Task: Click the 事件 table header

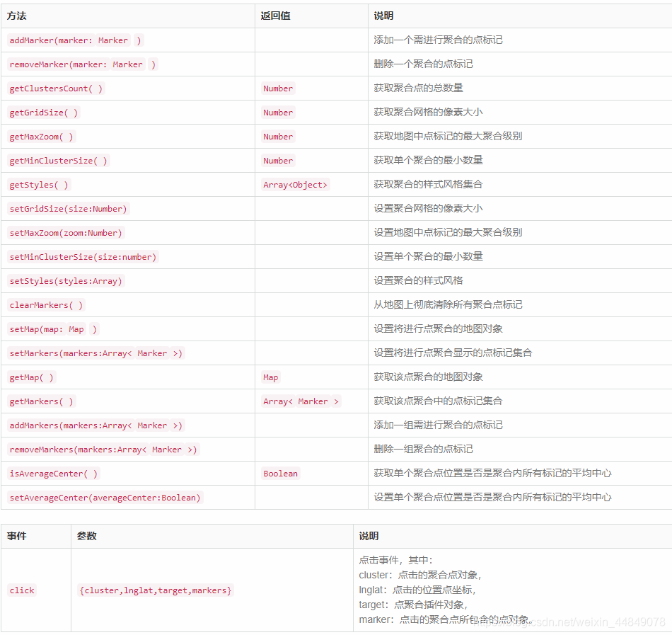Action: [17, 536]
